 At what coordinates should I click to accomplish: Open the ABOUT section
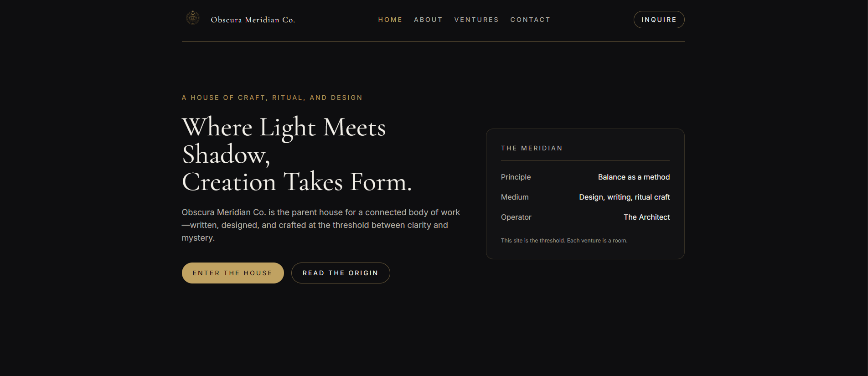click(428, 20)
